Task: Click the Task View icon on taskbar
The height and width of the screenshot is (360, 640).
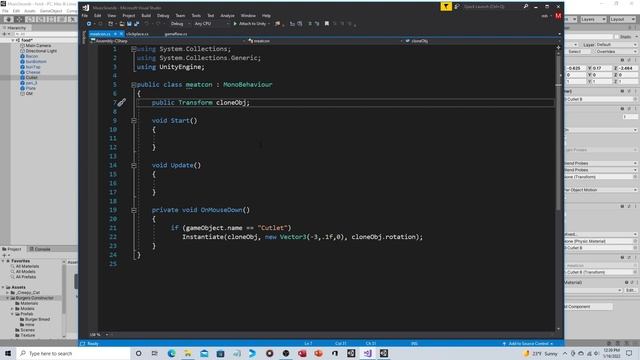Action: (x=155, y=353)
